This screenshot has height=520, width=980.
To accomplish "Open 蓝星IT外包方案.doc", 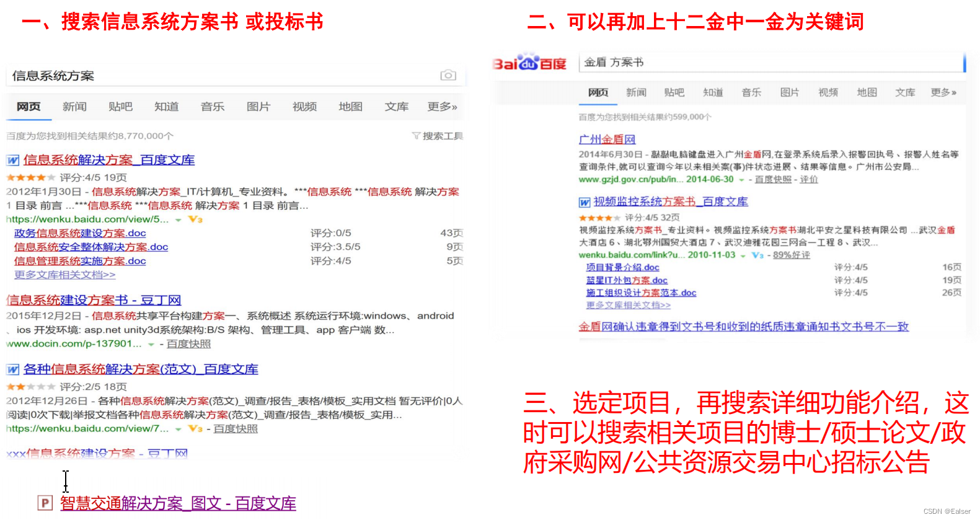I will point(627,281).
